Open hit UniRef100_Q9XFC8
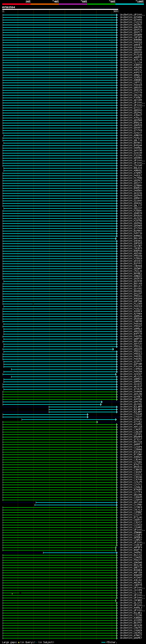This screenshot has width=146, height=644. coord(131,30)
